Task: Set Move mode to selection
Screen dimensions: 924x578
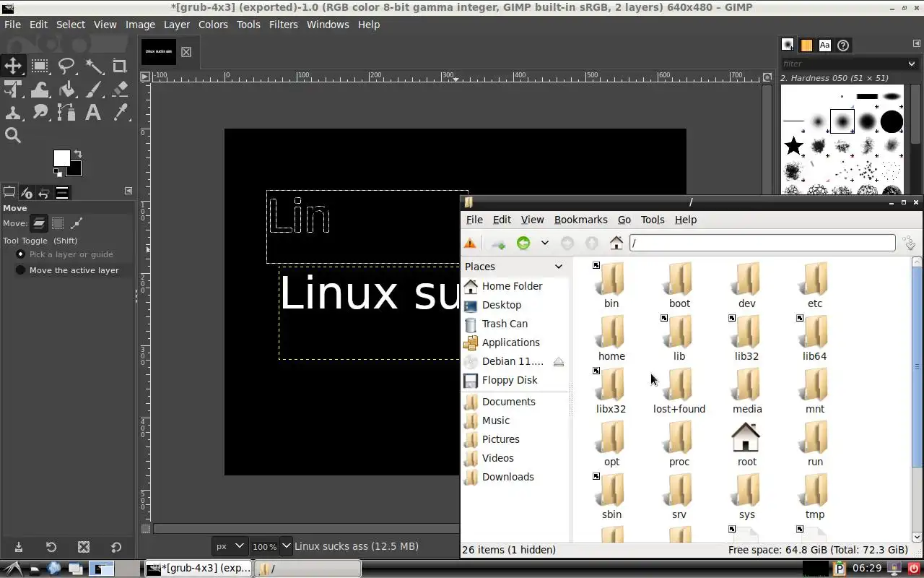Action: tap(58, 223)
